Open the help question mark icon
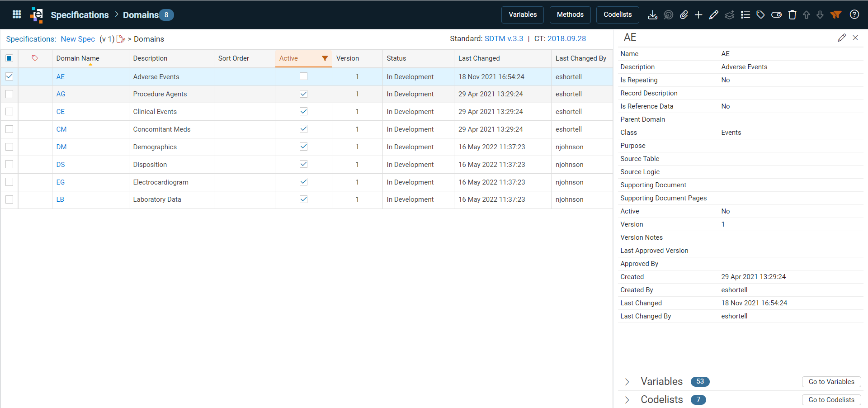Viewport: 868px width, 408px height. (x=854, y=14)
